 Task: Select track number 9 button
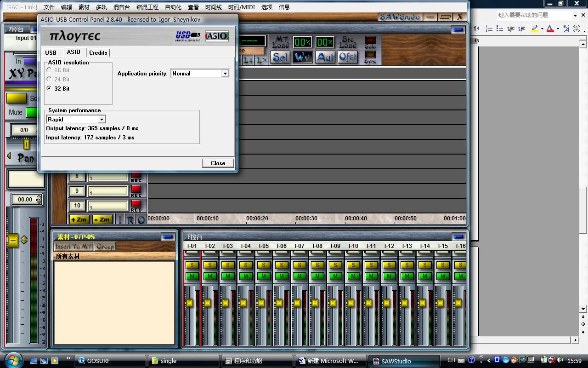coord(77,191)
